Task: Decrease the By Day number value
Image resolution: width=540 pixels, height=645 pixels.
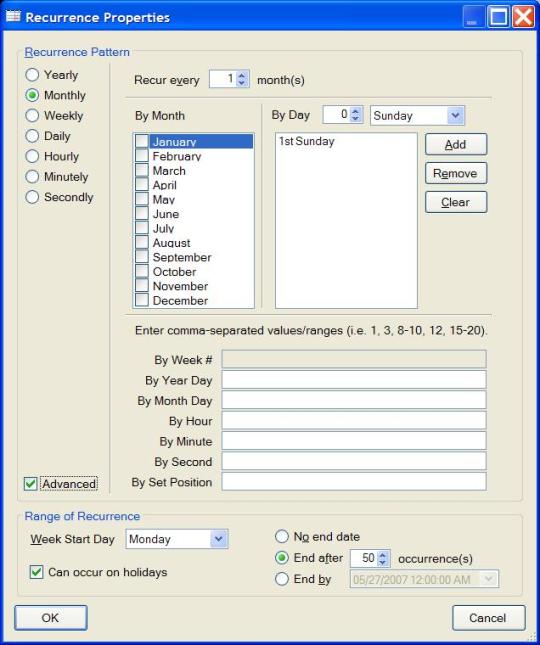Action: click(356, 118)
